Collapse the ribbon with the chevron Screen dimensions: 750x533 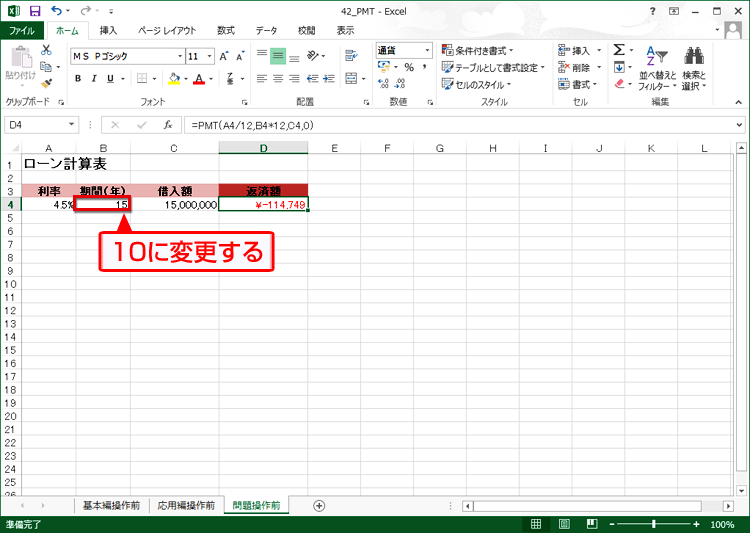(739, 101)
